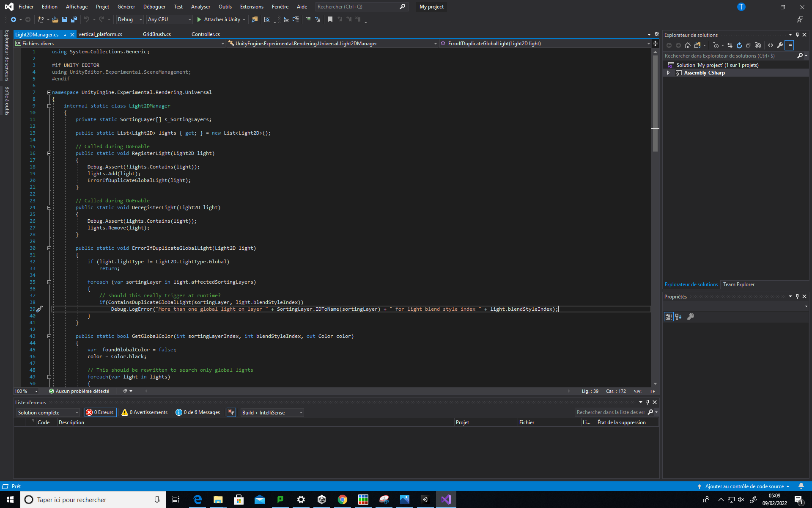Click the open file folder icon
This screenshot has height=508, width=812.
(55, 19)
